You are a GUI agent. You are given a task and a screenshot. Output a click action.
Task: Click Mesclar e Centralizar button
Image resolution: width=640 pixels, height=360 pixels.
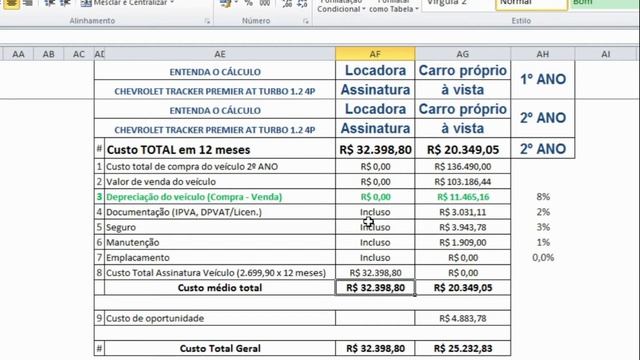[124, 3]
